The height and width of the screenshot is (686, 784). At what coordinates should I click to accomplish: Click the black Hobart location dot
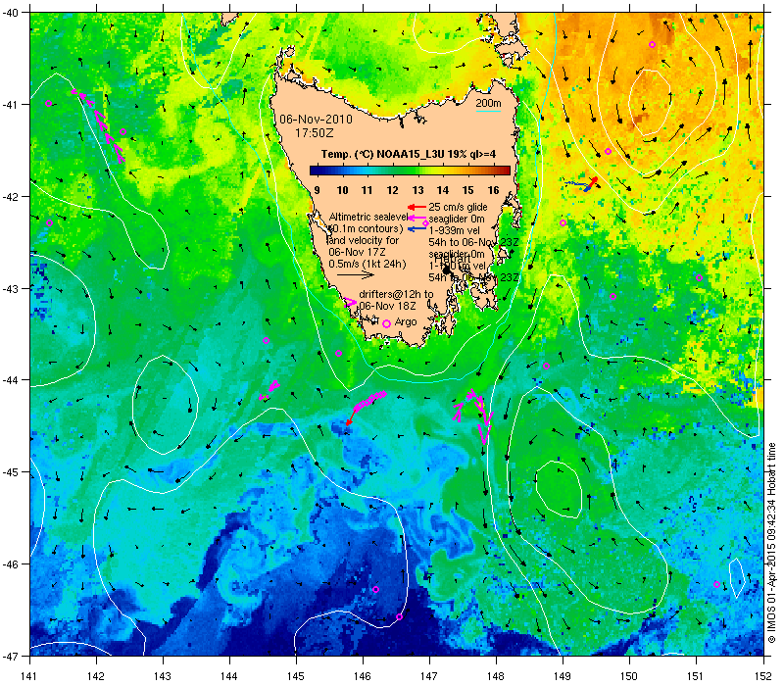(x=447, y=270)
